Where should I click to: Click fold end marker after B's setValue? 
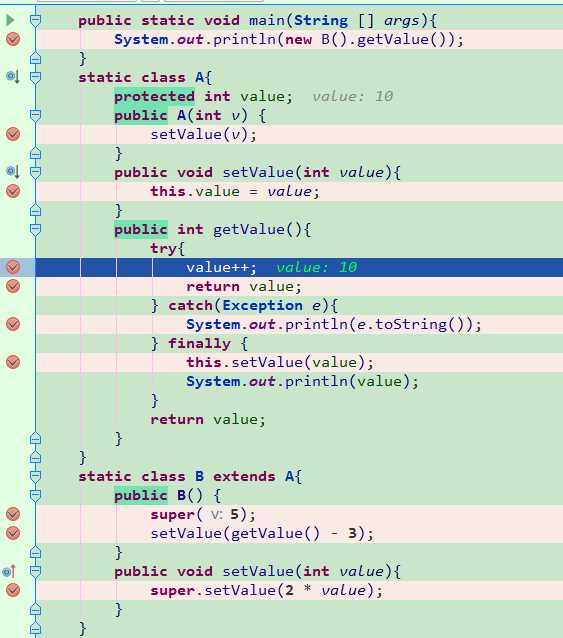[x=36, y=609]
